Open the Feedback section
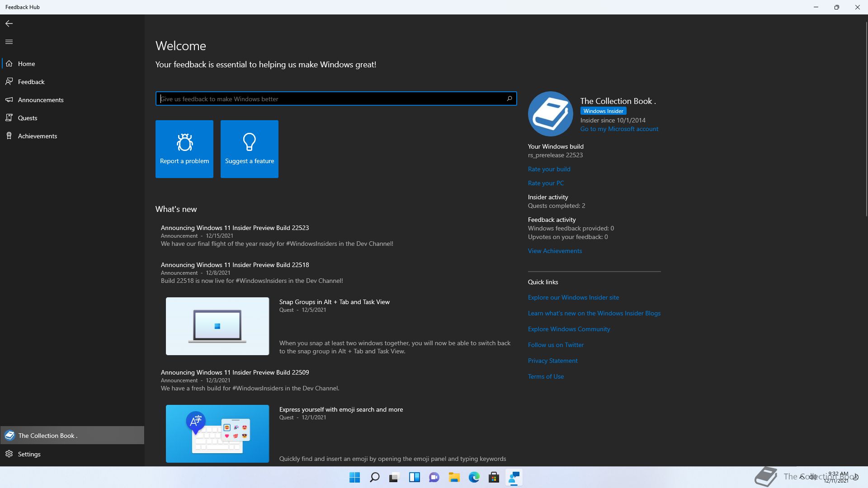 point(72,82)
